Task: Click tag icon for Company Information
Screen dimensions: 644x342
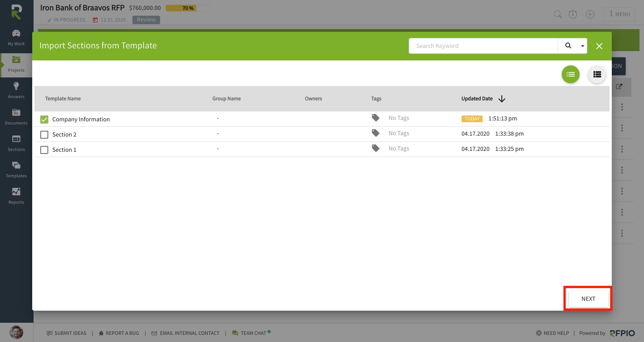Action: pos(375,118)
